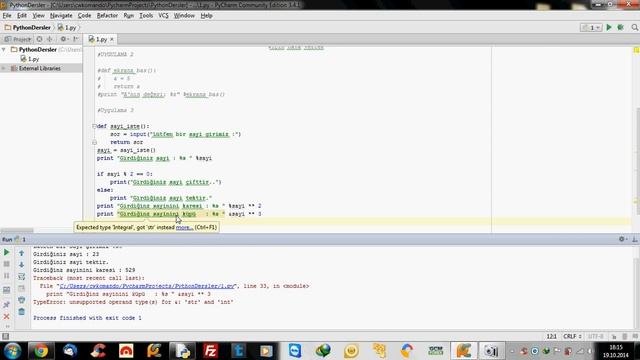Click 1.py breadcrumb in navigation bar
This screenshot has width=640, height=360.
click(67, 27)
